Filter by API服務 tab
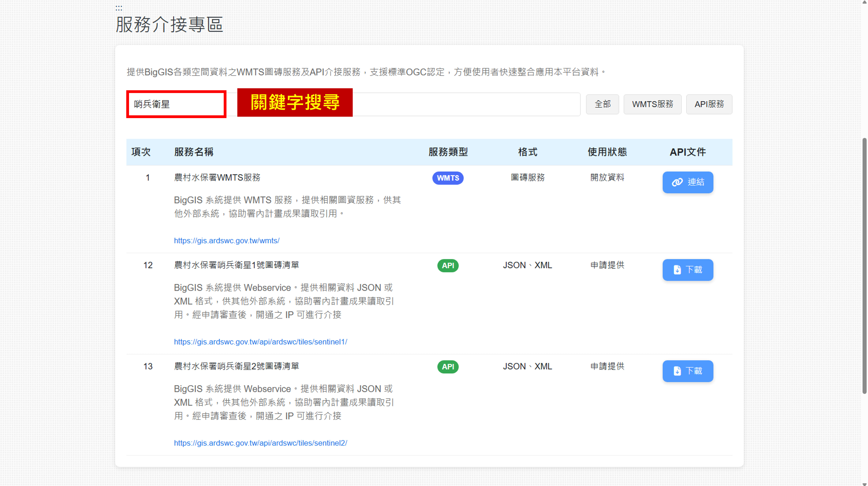 click(709, 104)
